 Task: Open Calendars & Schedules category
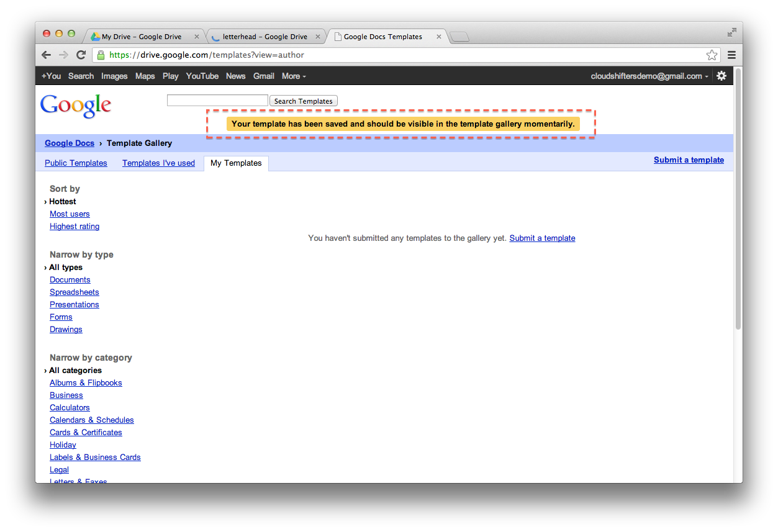coord(92,420)
